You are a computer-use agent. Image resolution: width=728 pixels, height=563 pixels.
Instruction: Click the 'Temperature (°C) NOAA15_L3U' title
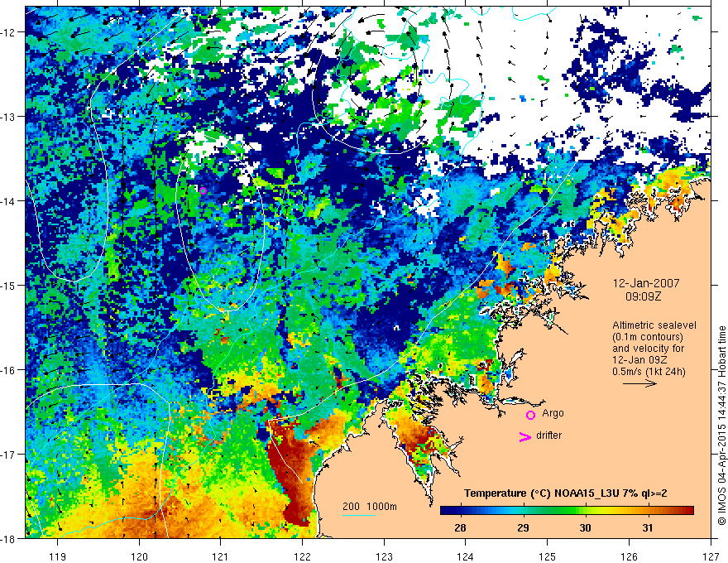pyautogui.click(x=549, y=493)
